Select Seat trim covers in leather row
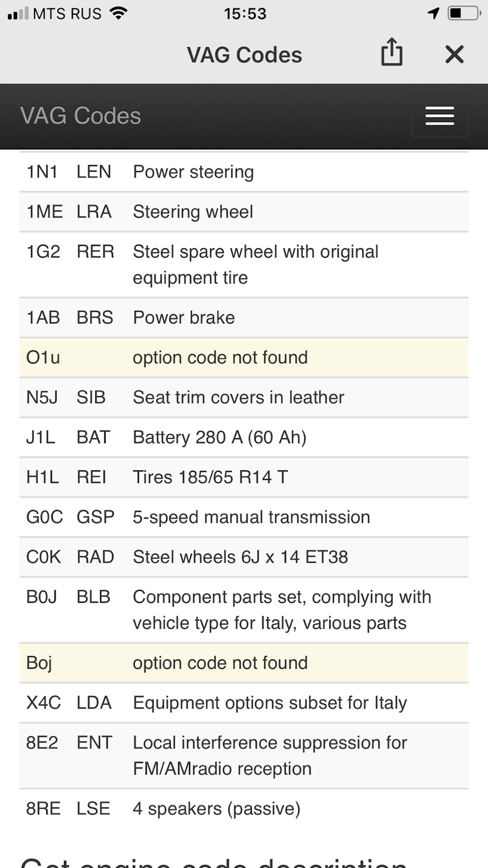Screen dimensions: 488x868 coord(244,397)
